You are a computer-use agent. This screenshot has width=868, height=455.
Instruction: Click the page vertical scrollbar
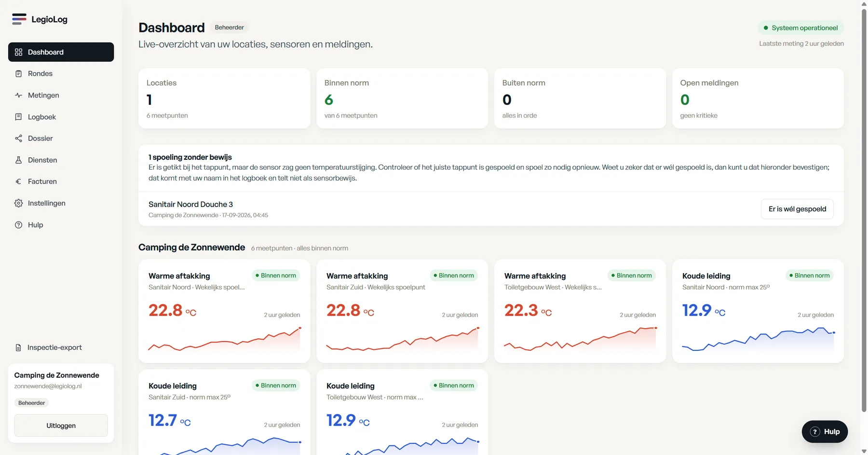(864, 210)
